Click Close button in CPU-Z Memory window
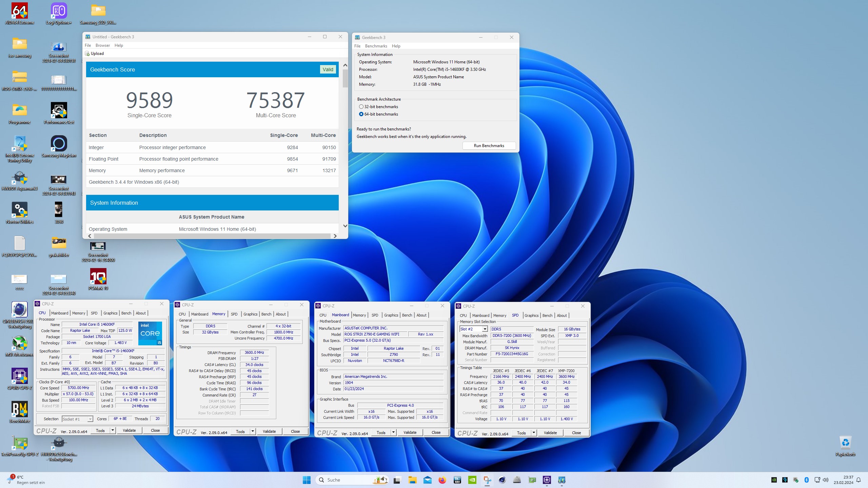 coord(295,431)
